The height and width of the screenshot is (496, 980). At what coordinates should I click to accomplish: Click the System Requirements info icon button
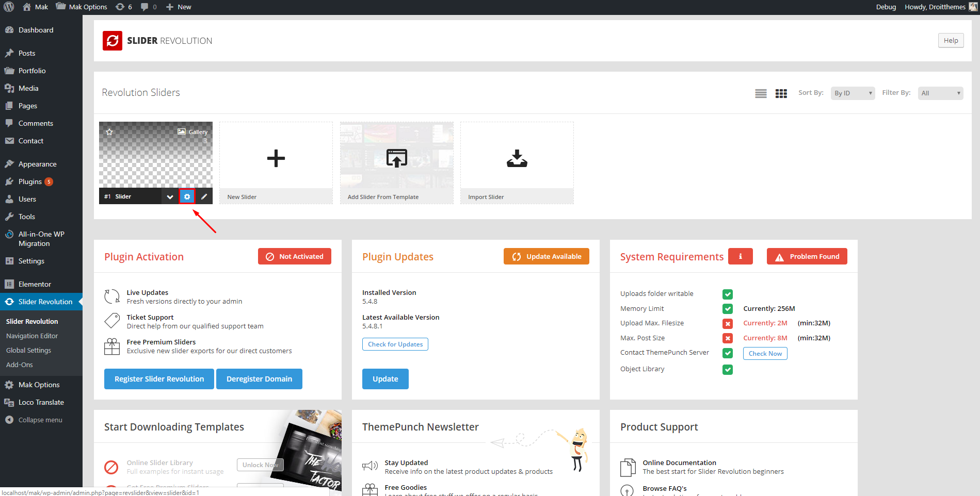point(741,256)
